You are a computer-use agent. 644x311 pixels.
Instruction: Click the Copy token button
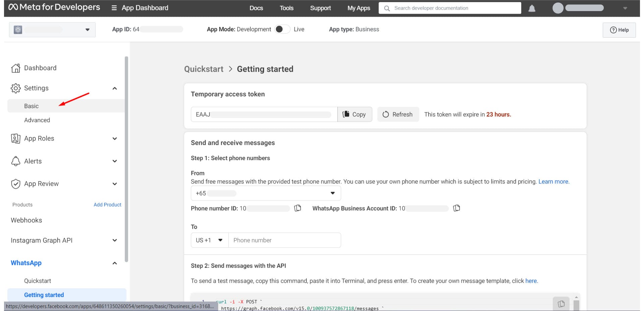[355, 114]
